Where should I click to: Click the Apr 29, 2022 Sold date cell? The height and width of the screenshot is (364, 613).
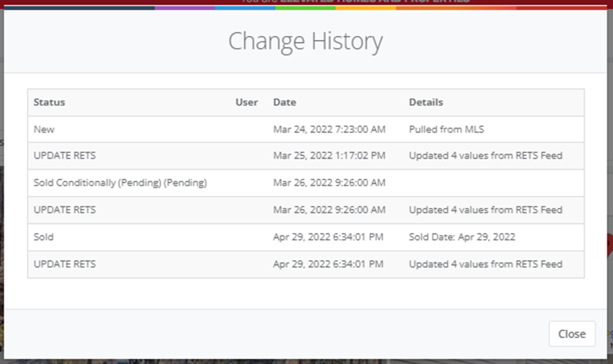(328, 237)
